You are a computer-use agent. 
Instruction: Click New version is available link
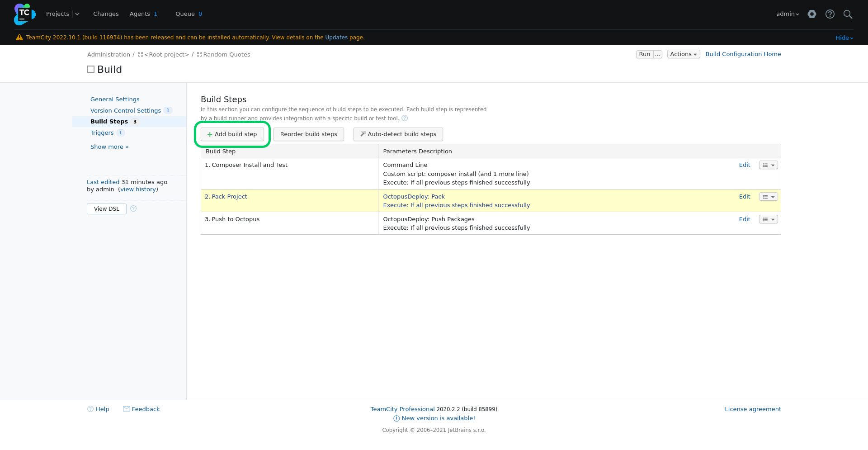438,418
